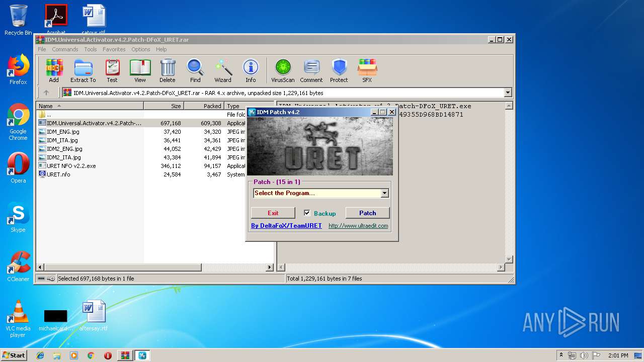Select IDM2_ITA.jpg file row
This screenshot has width=644, height=362.
point(141,157)
